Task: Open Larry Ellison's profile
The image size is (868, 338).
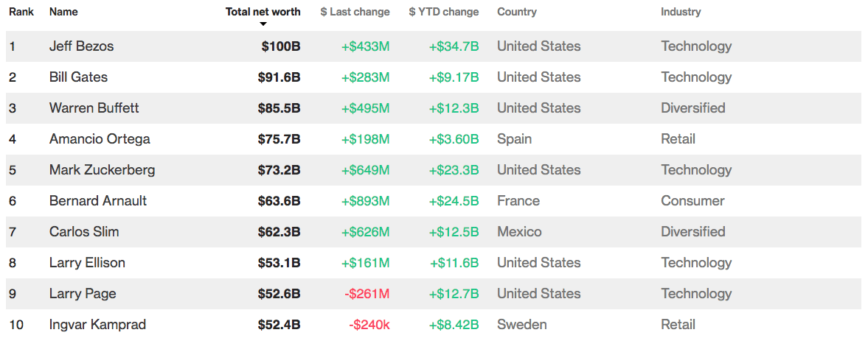Action: coord(87,263)
